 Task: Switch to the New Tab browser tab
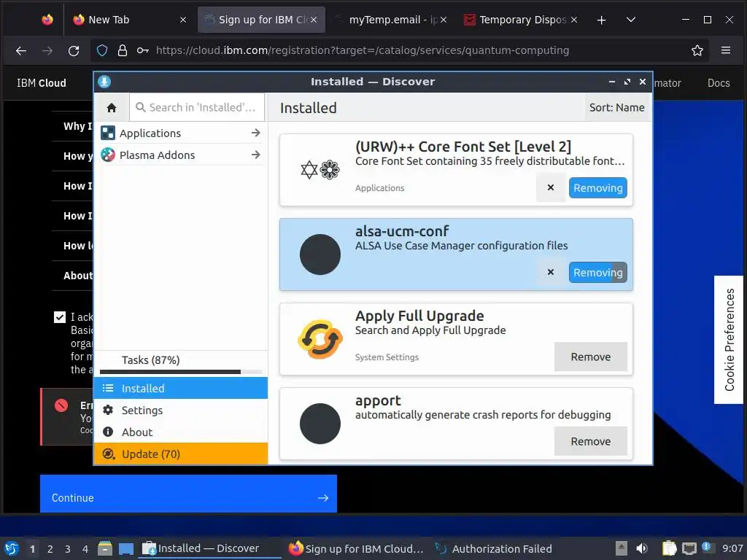128,20
